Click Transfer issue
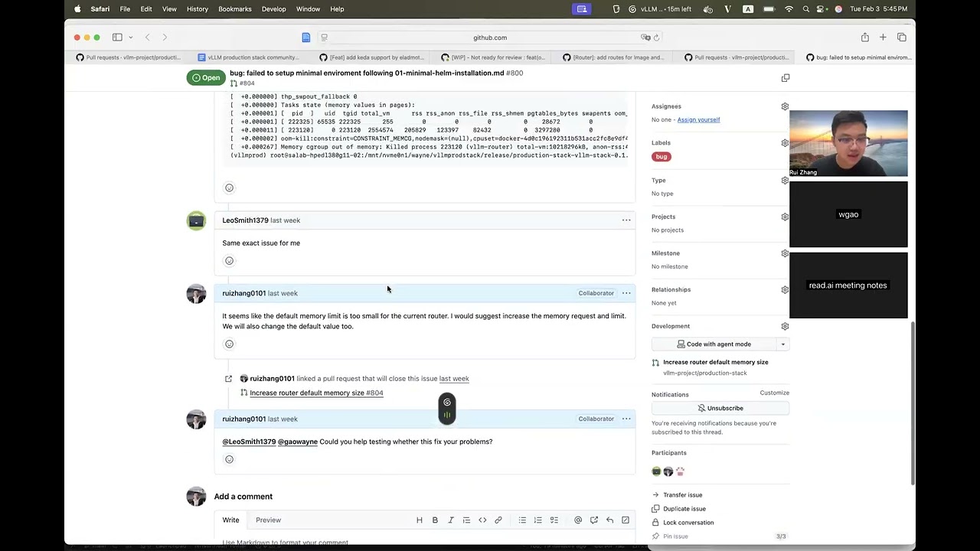Screen dimensions: 980x551 pos(682,495)
